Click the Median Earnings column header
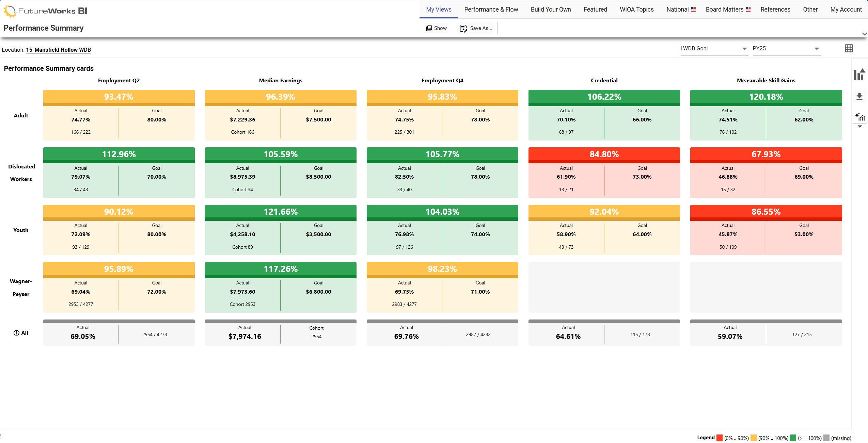The width and height of the screenshot is (868, 443). [x=281, y=81]
